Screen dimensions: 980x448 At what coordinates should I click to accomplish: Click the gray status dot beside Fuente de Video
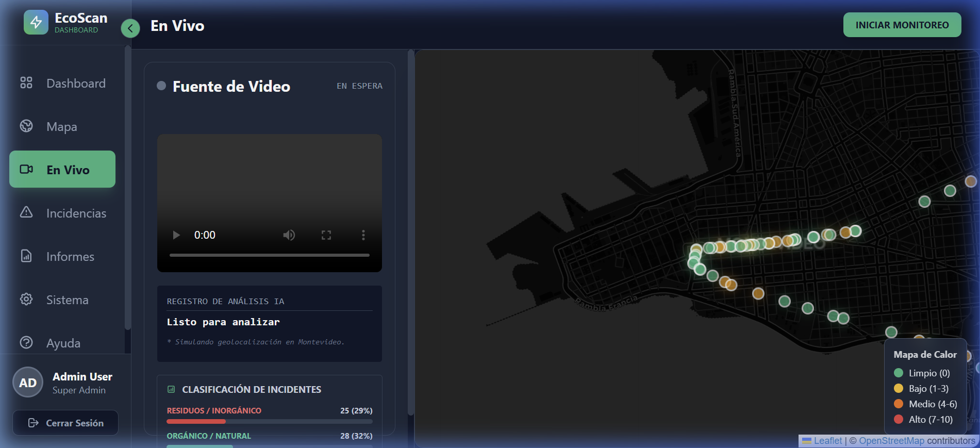pos(161,86)
